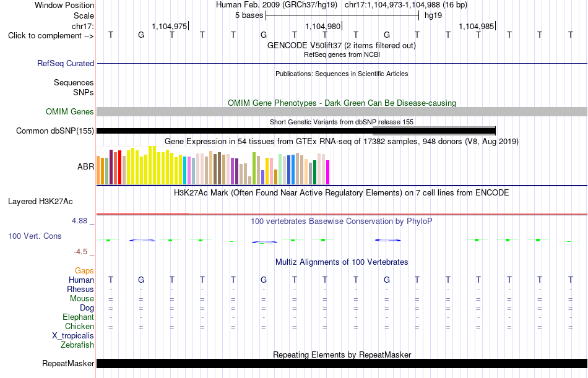
Task: Click the GENCODE V50lift37 track title
Action: pos(341,45)
